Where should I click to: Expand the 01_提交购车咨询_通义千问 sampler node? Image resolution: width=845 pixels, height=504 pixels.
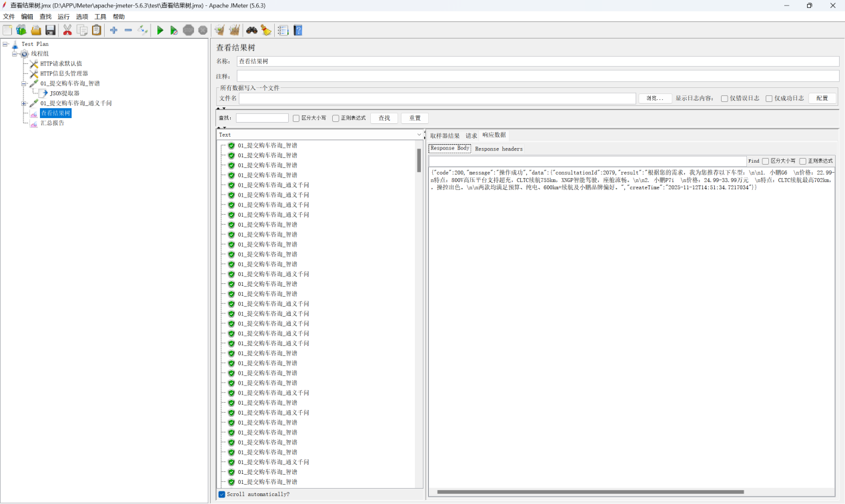[x=24, y=103]
